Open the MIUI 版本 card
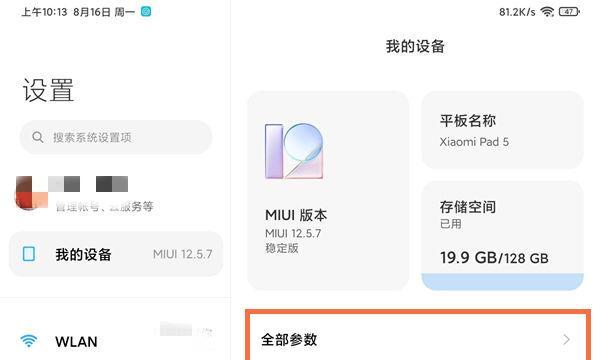Screen dimensions: 600x360 328,190
